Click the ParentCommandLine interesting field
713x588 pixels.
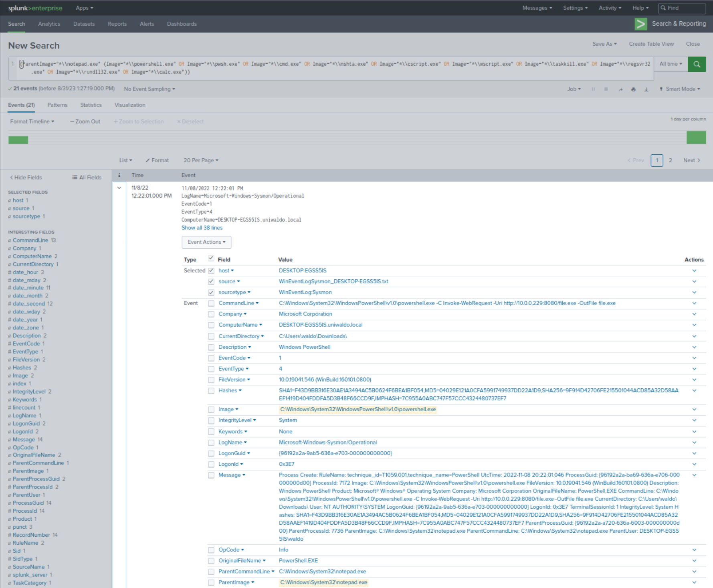(38, 463)
